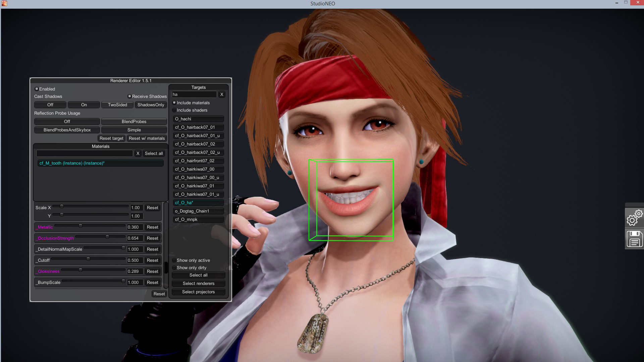Set Cast Shadows to On
This screenshot has width=644, height=362.
click(84, 105)
